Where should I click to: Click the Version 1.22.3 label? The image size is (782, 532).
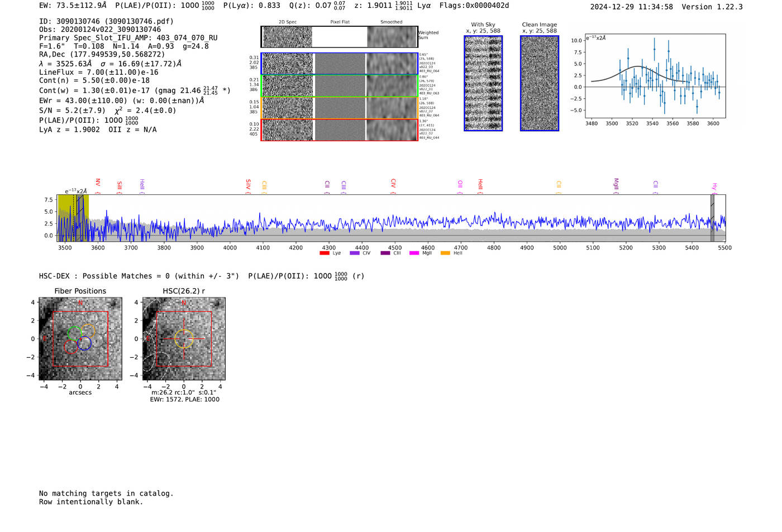coord(713,7)
